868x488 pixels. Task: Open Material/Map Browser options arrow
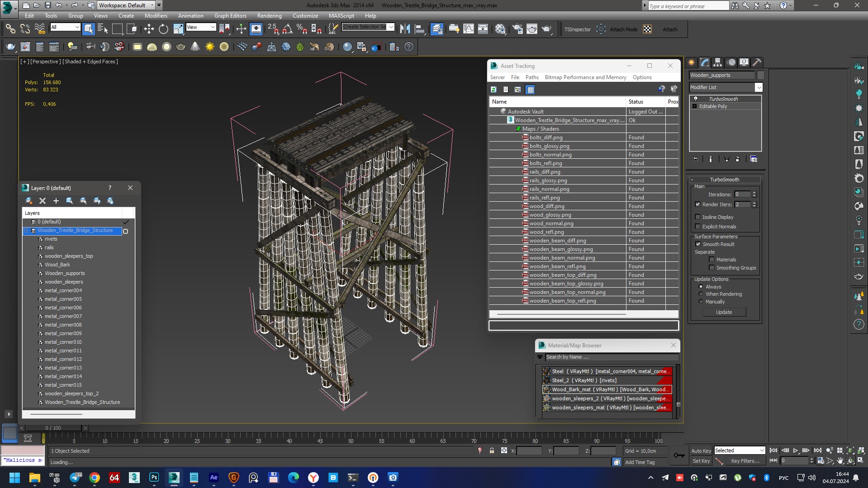click(x=539, y=357)
